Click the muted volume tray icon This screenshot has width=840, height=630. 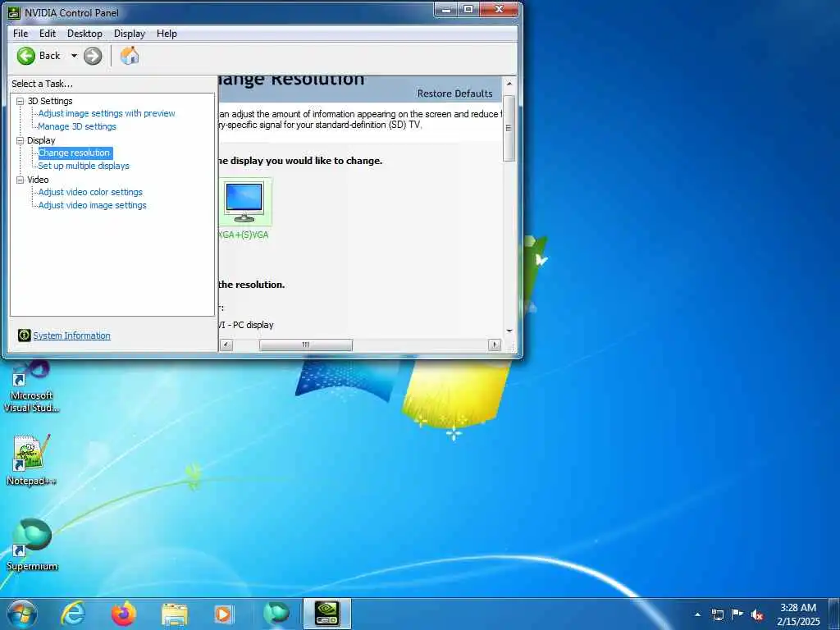pos(757,615)
